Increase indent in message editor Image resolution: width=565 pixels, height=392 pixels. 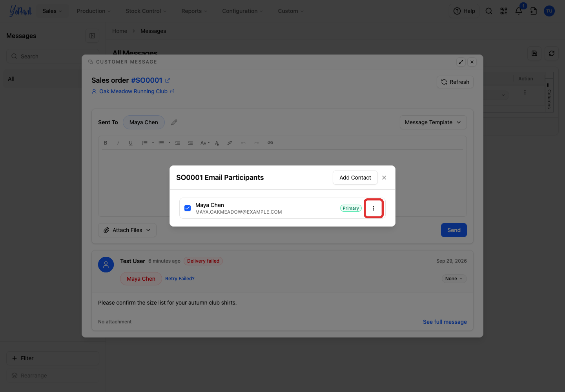[x=190, y=143]
